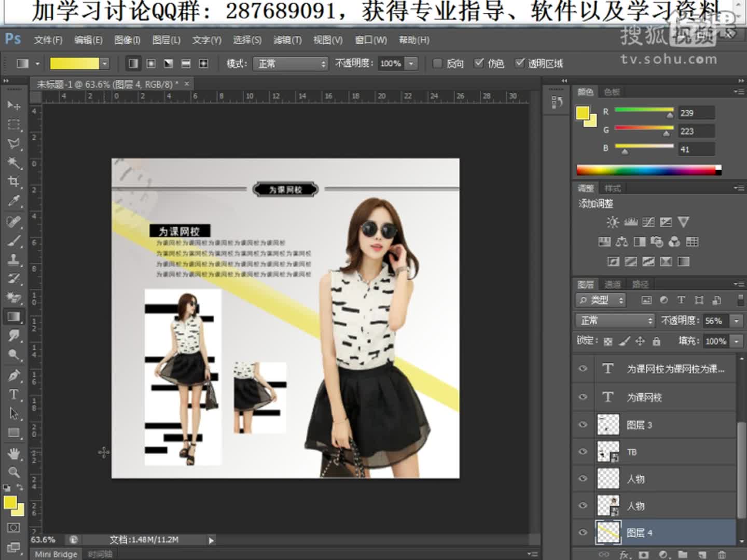This screenshot has height=560, width=747.
Task: Open the gradient picker dropdown arrow
Action: tap(105, 63)
